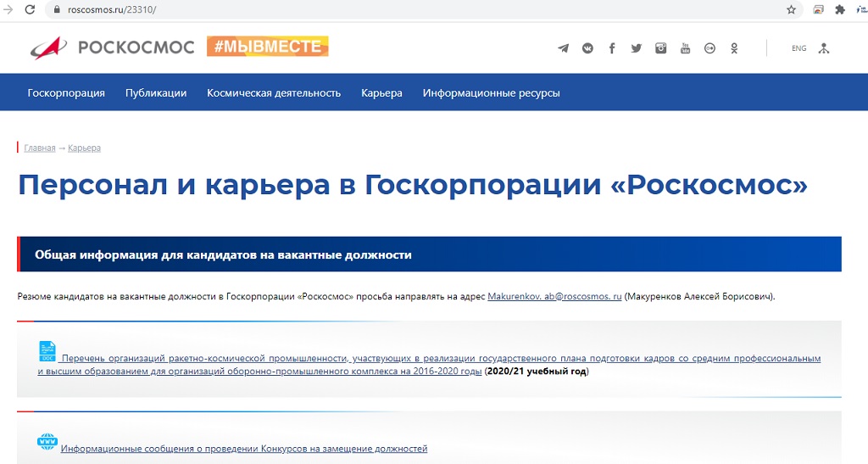This screenshot has width=868, height=464.
Task: Click the WWW globe icon
Action: [x=47, y=441]
